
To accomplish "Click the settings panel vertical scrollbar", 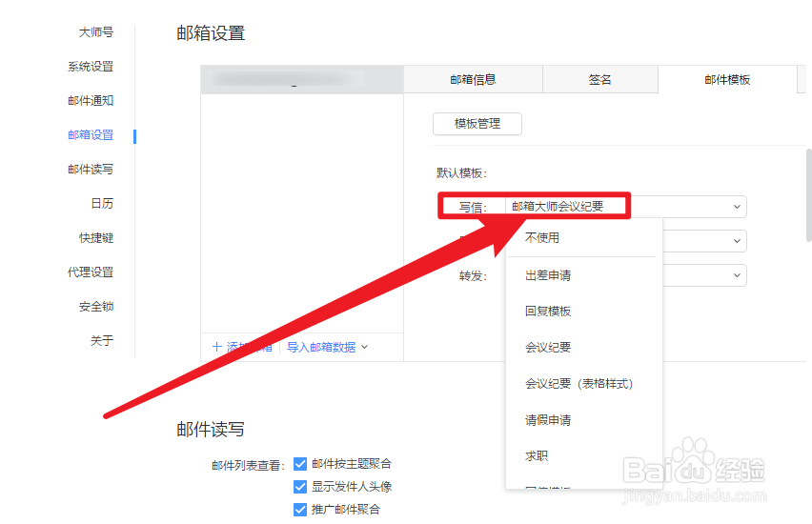I will [x=808, y=195].
